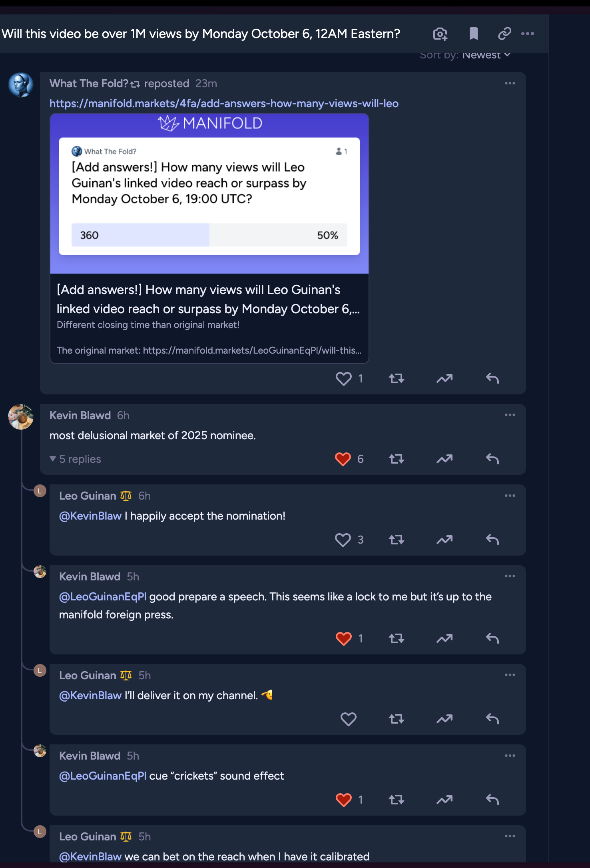This screenshot has height=868, width=590.
Task: Open more options on Kevin Blawd's first comment
Action: [x=510, y=415]
